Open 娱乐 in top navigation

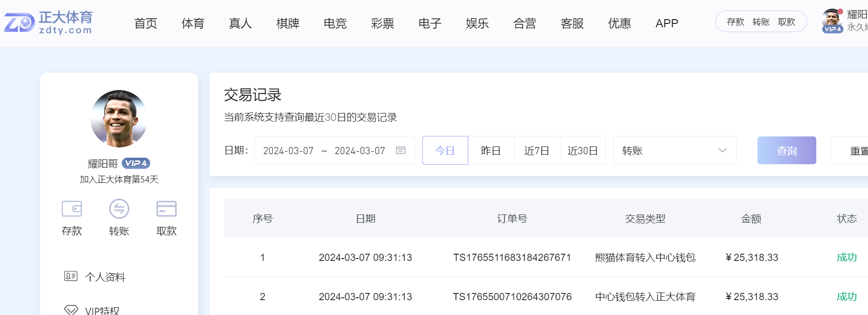click(x=477, y=23)
